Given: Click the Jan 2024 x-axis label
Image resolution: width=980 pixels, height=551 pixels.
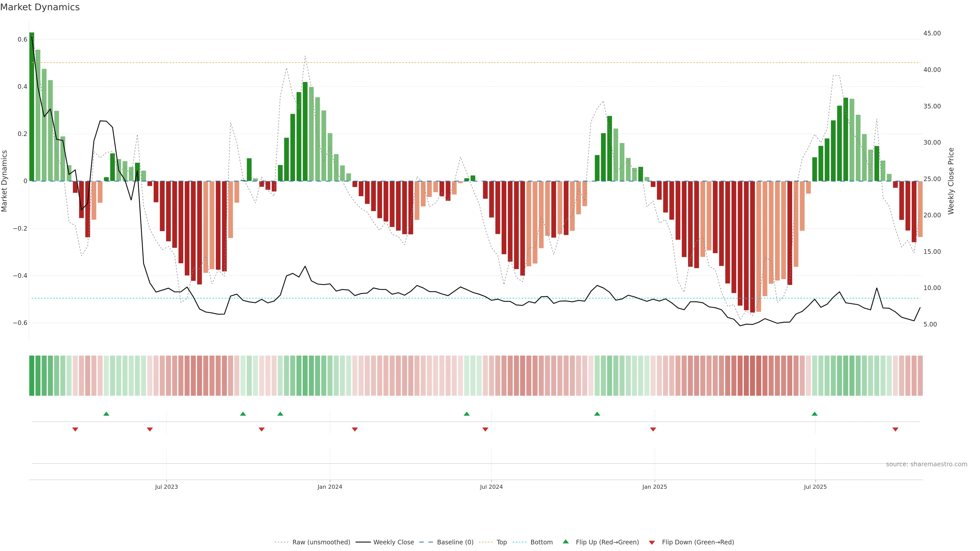Looking at the screenshot, I should [x=330, y=487].
